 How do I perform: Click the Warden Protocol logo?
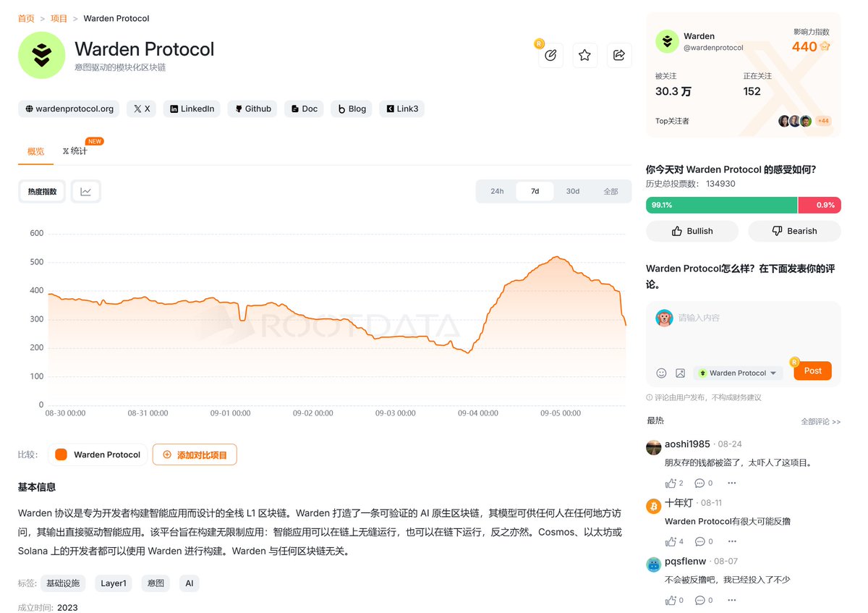[42, 55]
